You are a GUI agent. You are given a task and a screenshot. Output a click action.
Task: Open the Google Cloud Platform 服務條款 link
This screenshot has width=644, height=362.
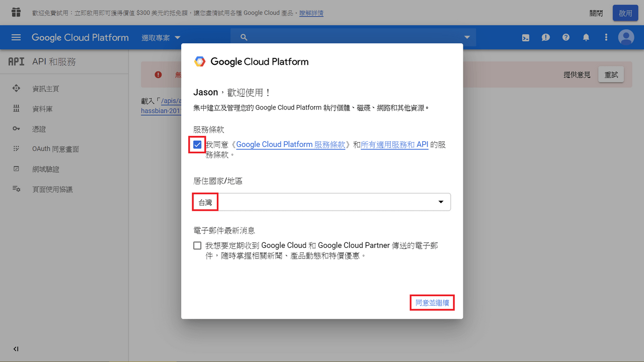point(291,145)
